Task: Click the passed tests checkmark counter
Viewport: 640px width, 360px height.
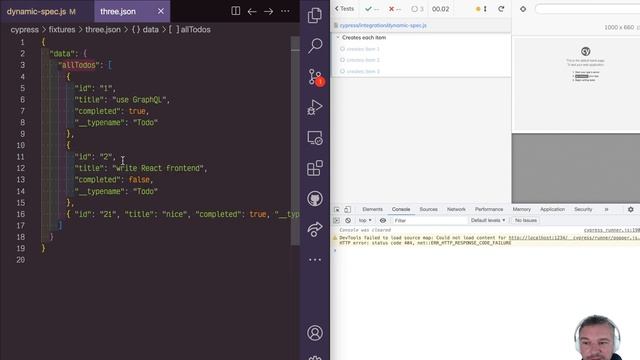Action: click(x=372, y=9)
